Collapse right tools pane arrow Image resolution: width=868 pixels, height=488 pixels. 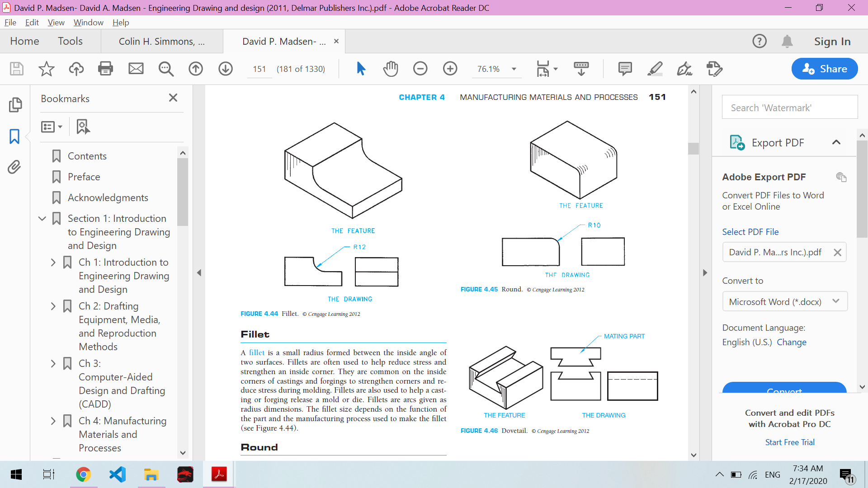705,272
